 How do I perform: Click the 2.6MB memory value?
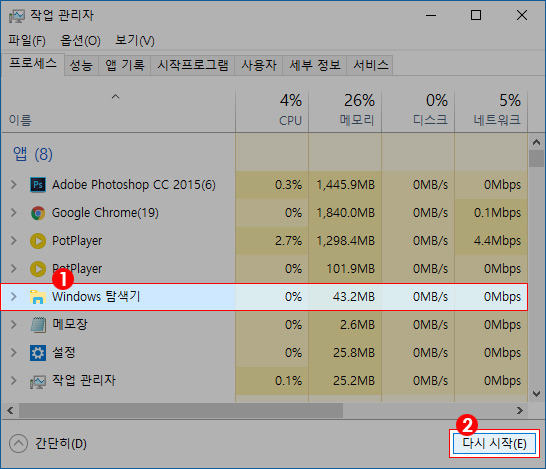tap(357, 325)
